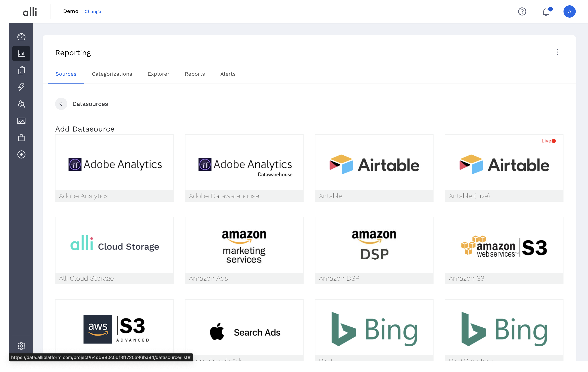Open the settings gear in sidebar
The width and height of the screenshot is (588, 372).
[x=21, y=346]
